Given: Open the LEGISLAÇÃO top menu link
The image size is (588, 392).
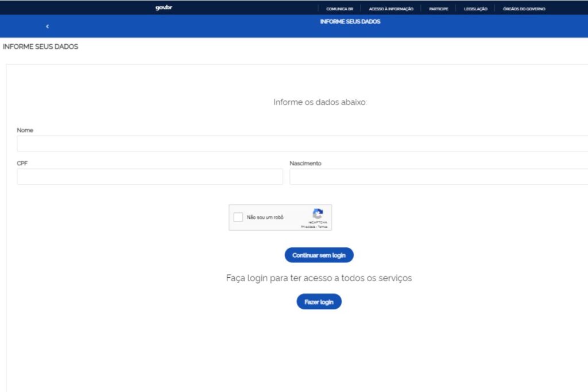Looking at the screenshot, I should pyautogui.click(x=475, y=9).
